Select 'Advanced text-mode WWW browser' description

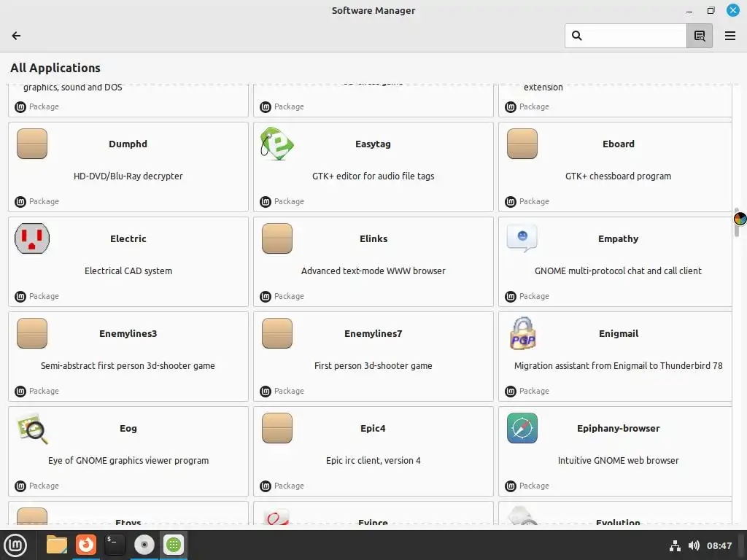point(373,271)
